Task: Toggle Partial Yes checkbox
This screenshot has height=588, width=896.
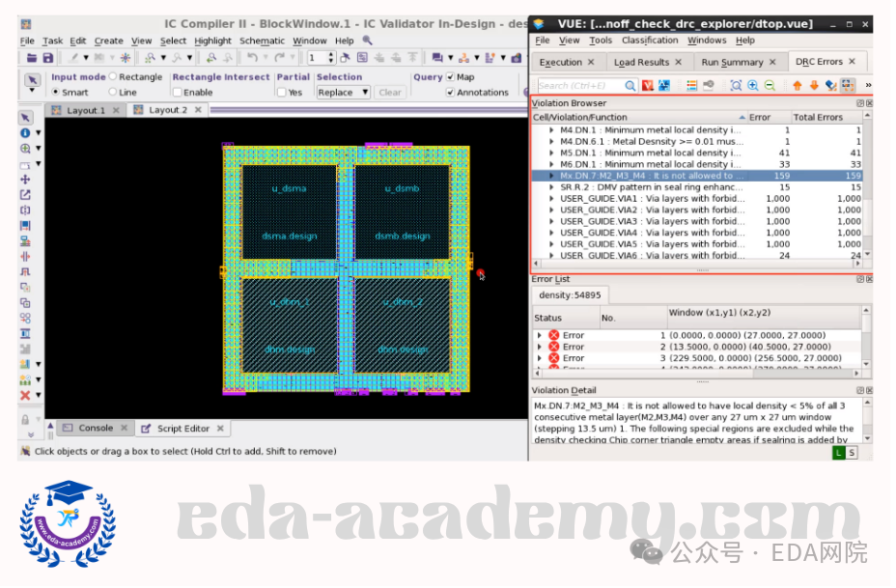Action: 284,93
